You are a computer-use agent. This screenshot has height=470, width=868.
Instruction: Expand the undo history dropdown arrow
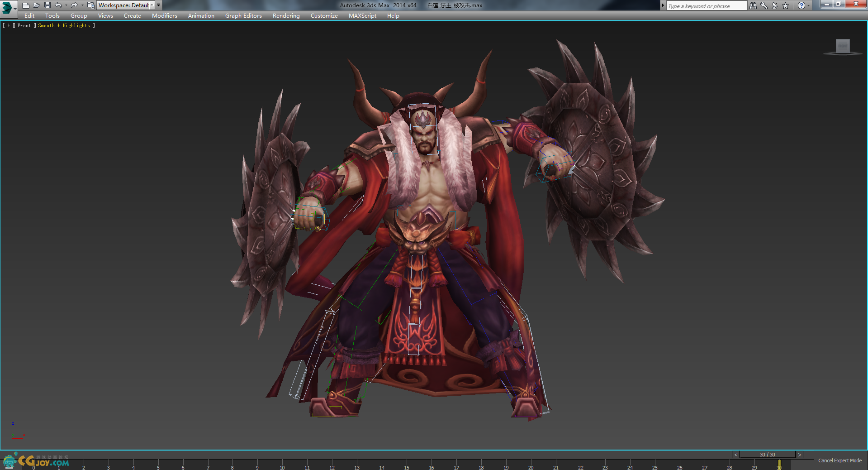point(66,5)
